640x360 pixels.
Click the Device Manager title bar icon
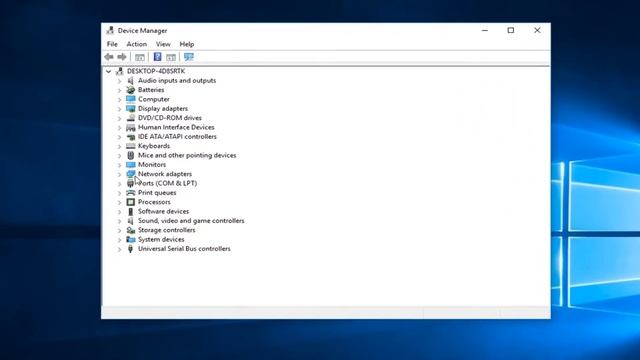[x=110, y=30]
